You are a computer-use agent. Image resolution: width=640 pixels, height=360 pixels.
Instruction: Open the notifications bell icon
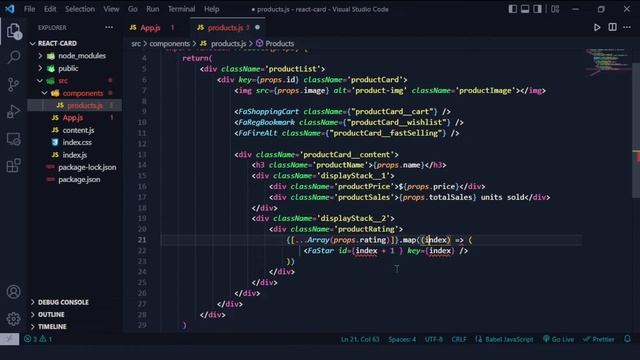click(627, 339)
